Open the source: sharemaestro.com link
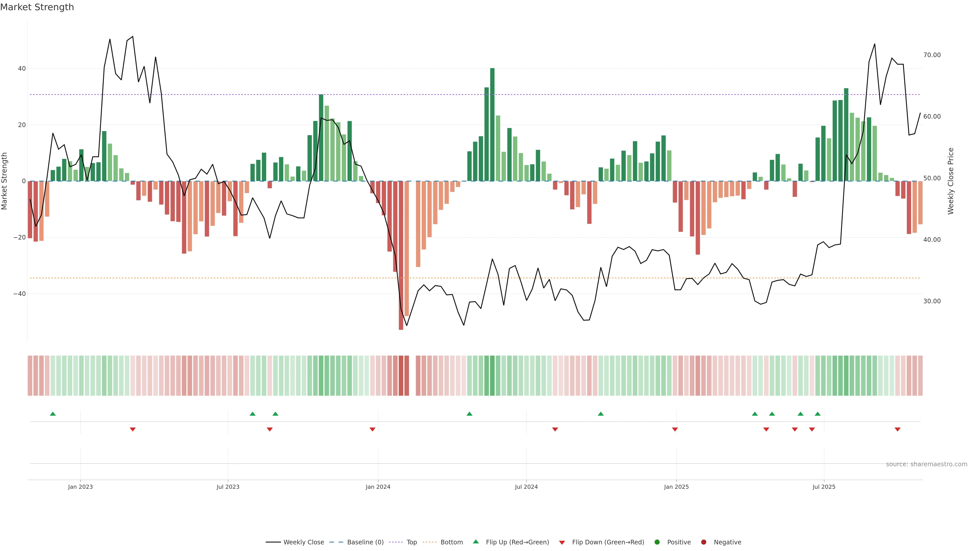The height and width of the screenshot is (551, 980). click(x=926, y=464)
